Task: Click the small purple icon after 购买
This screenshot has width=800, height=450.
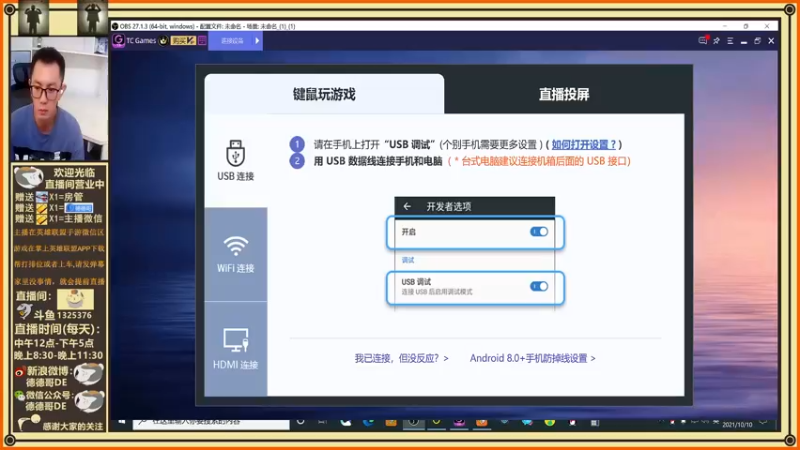Action: tap(202, 40)
